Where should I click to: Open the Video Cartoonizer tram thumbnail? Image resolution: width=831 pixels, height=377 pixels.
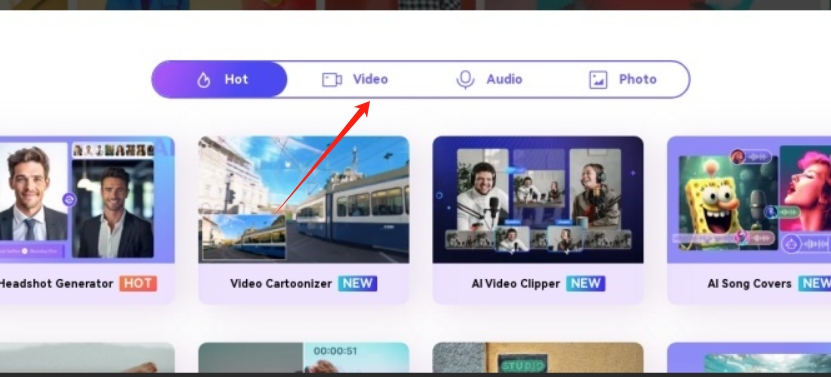tap(304, 200)
